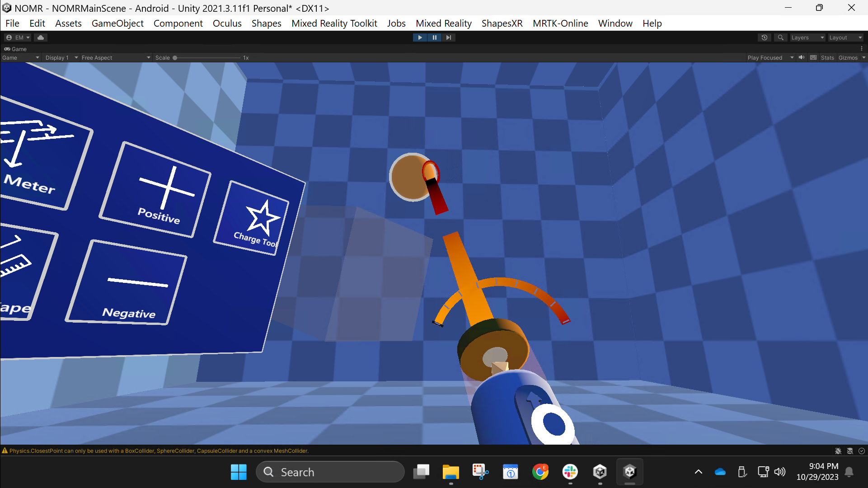This screenshot has height=488, width=868.
Task: Open the Layers dropdown
Action: tap(807, 38)
